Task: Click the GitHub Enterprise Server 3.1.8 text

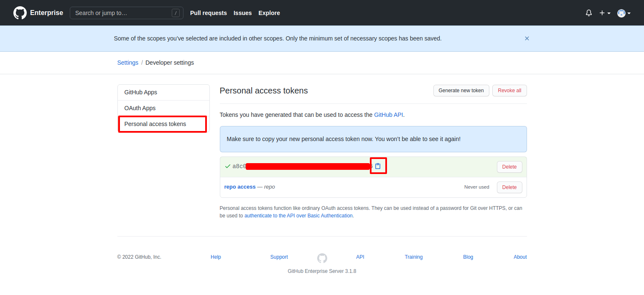Action: tap(322, 271)
